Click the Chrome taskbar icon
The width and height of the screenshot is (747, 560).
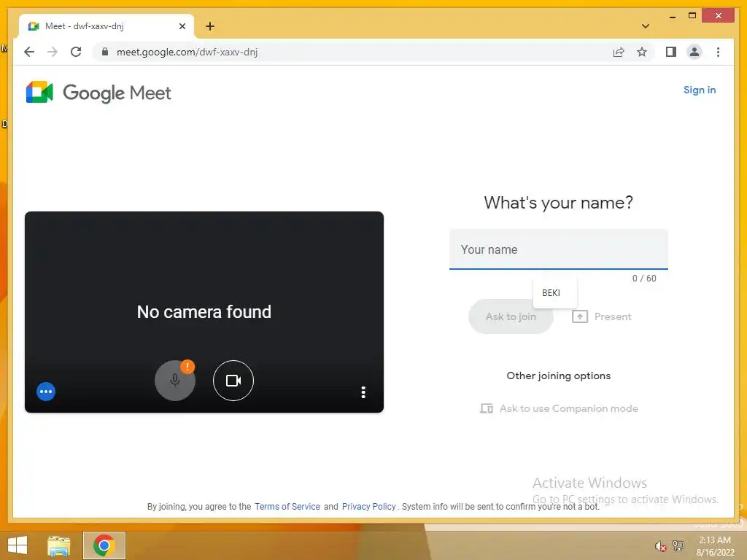(104, 545)
